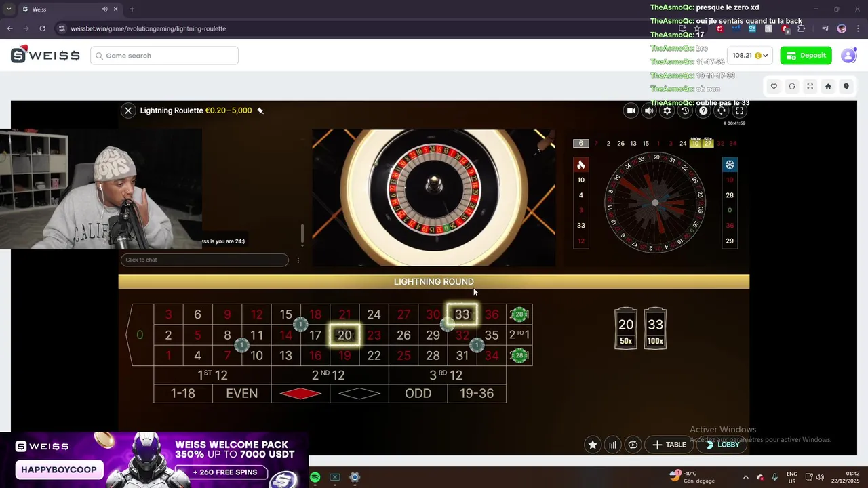Image resolution: width=868 pixels, height=488 pixels.
Task: Add game to favourites heart icon
Action: [774, 86]
